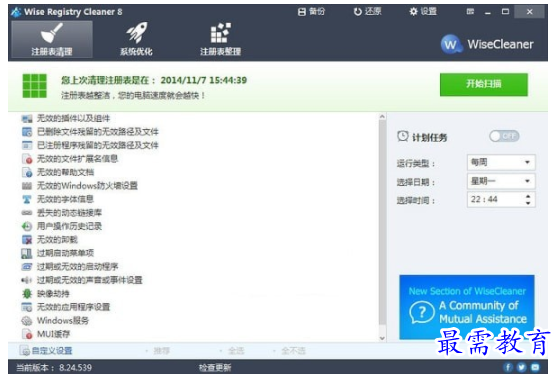Screen dimensions: 559x374
Task: Click the 还原 restore button
Action: tap(368, 11)
